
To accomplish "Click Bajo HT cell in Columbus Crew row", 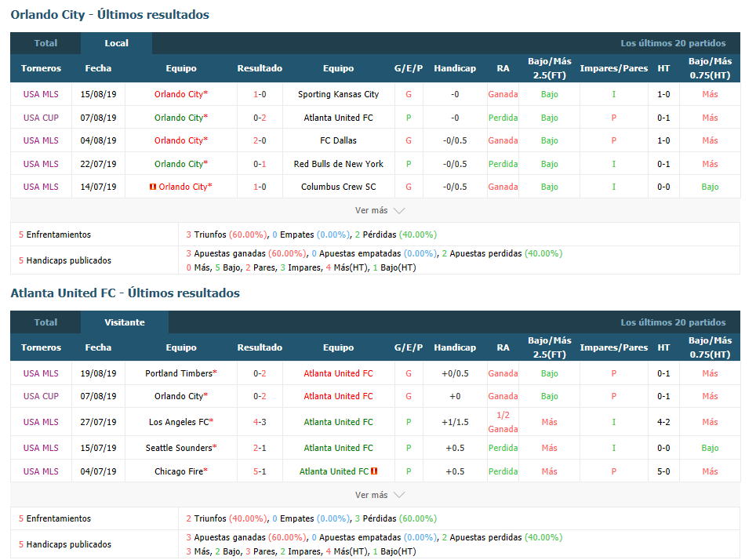I will 710,187.
